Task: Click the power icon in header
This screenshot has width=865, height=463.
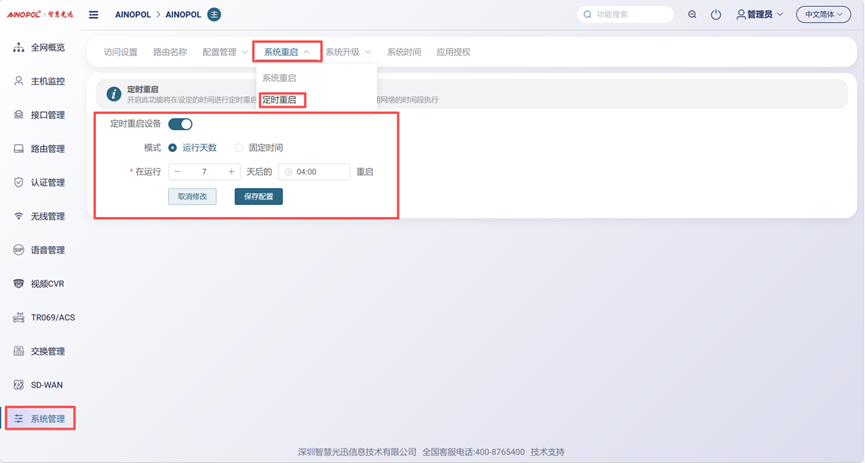Action: (x=716, y=15)
